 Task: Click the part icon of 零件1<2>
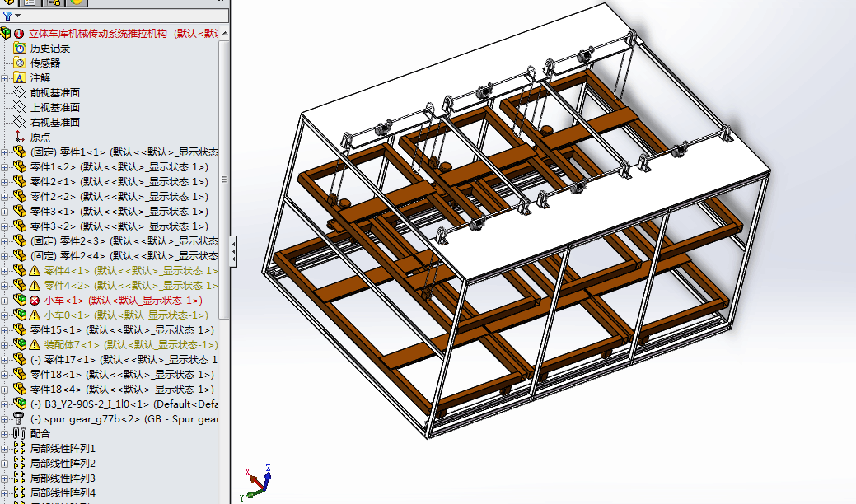pyautogui.click(x=20, y=166)
